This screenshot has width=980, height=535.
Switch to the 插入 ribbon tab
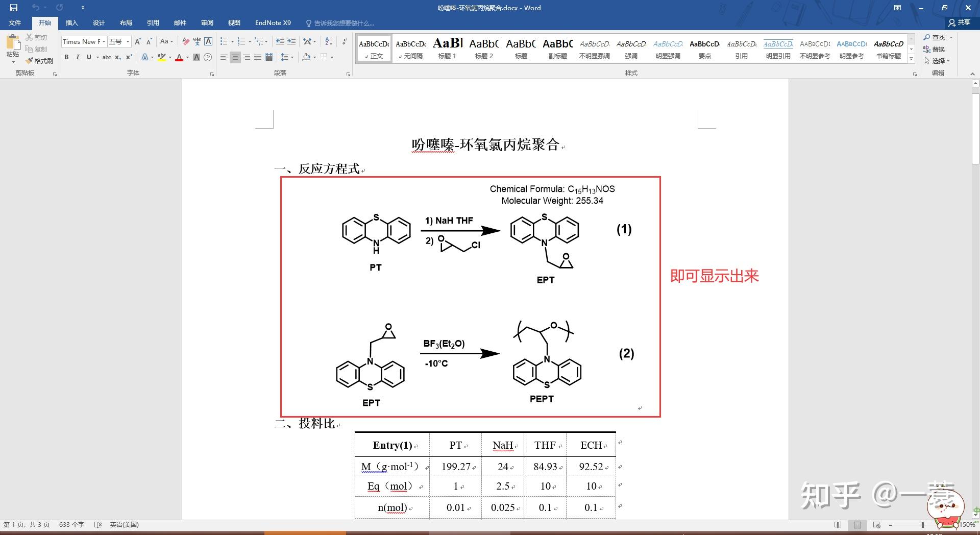[x=72, y=22]
